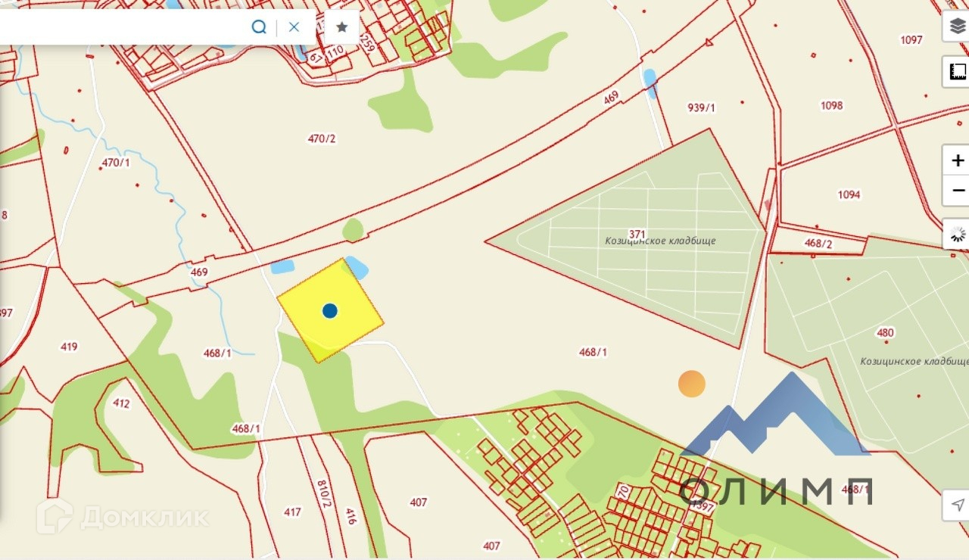Click parcel number 1094
This screenshot has width=969, height=560.
[x=849, y=194]
